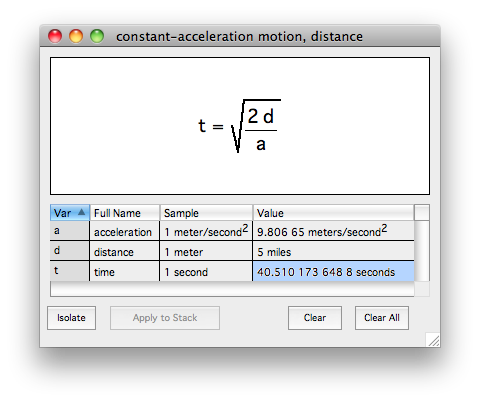Select the time value 40.510 173 648 8 seconds
Image resolution: width=480 pixels, height=402 pixels.
click(333, 271)
